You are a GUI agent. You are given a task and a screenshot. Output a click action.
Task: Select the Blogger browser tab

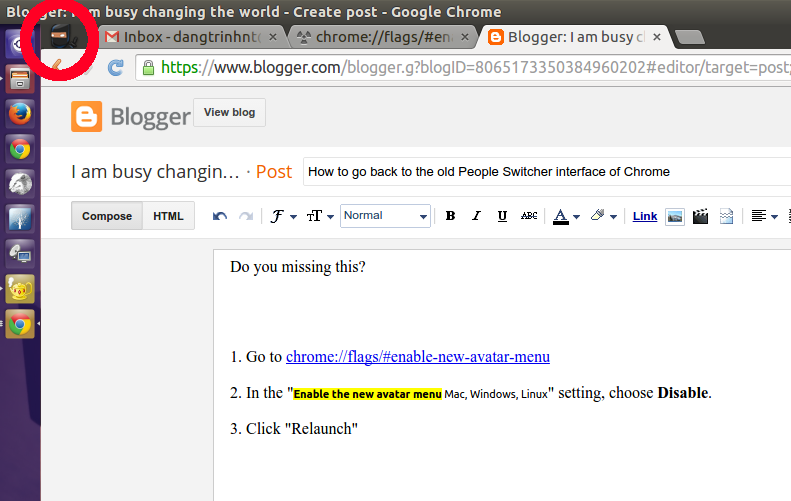[x=575, y=37]
